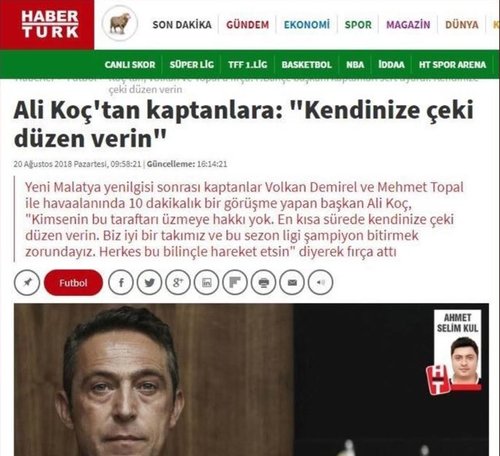This screenshot has width=500, height=456.
Task: Email the article using the envelope icon
Action: click(292, 283)
